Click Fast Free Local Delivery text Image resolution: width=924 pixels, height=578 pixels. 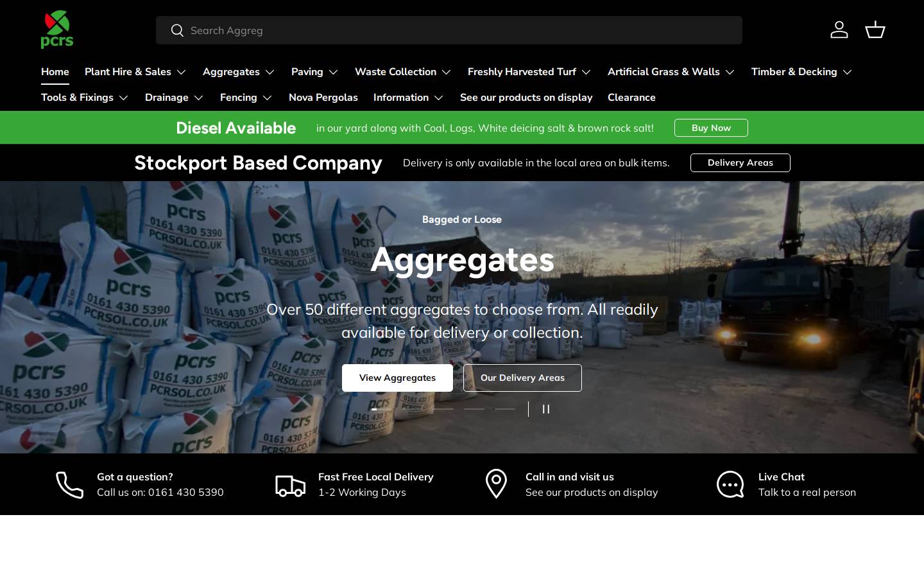pos(376,477)
